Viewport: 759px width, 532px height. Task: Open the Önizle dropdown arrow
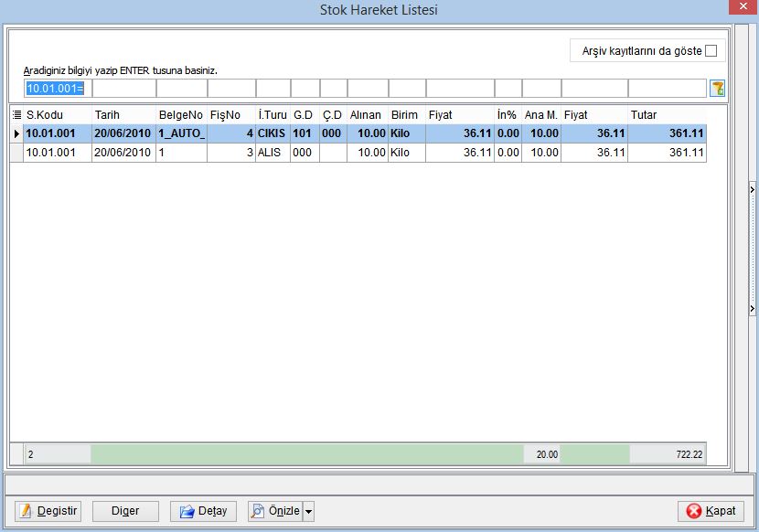tap(308, 511)
